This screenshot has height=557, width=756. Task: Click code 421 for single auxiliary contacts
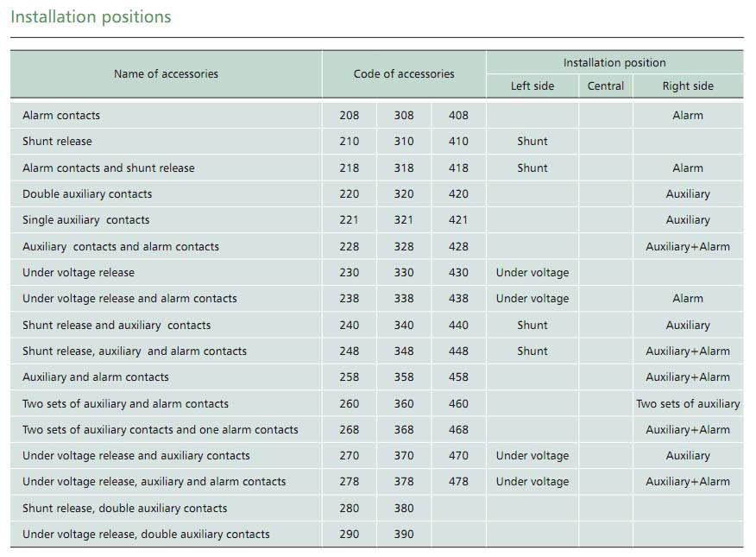pos(458,220)
